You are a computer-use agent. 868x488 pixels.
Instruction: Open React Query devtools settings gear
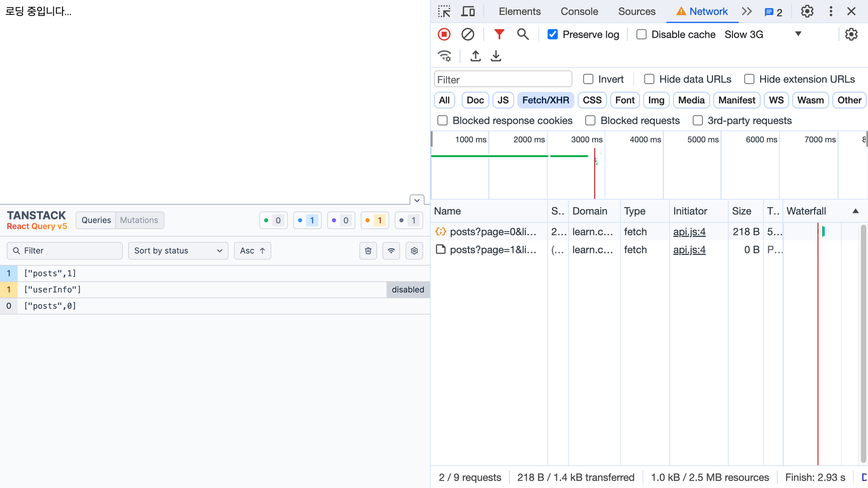(414, 251)
